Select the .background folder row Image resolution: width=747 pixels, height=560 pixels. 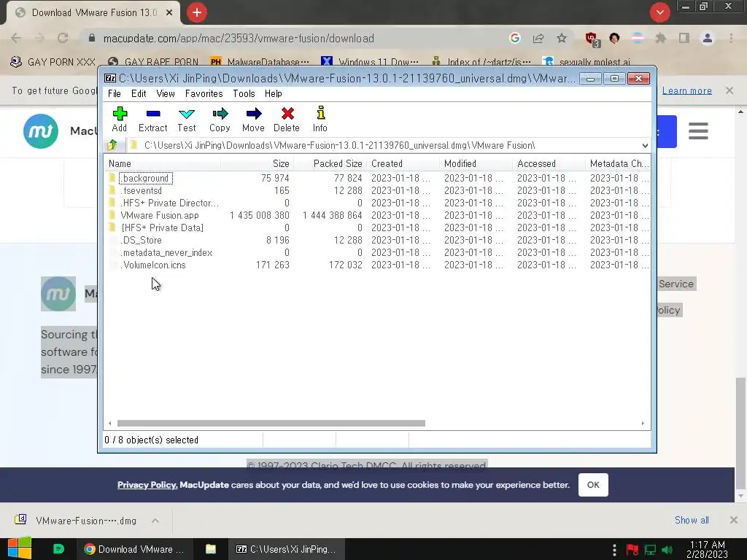[x=377, y=178]
